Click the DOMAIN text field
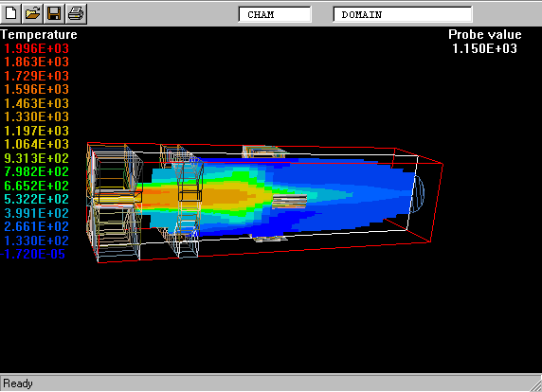The width and height of the screenshot is (542, 392). pos(403,14)
